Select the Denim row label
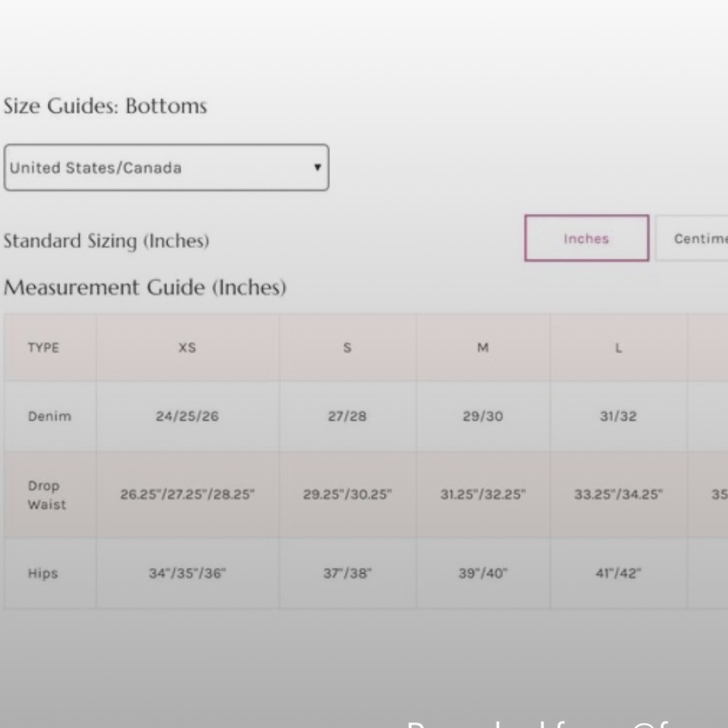 50,416
